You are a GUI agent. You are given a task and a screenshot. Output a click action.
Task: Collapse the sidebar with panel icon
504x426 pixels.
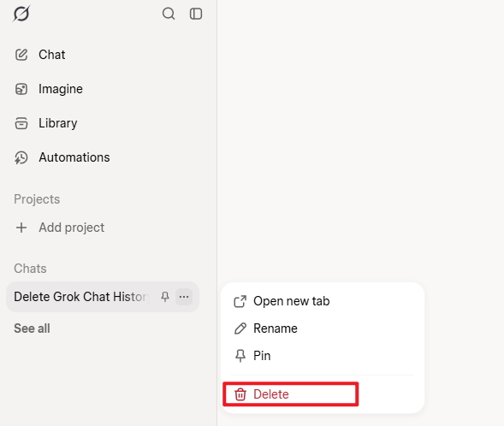[x=196, y=14]
